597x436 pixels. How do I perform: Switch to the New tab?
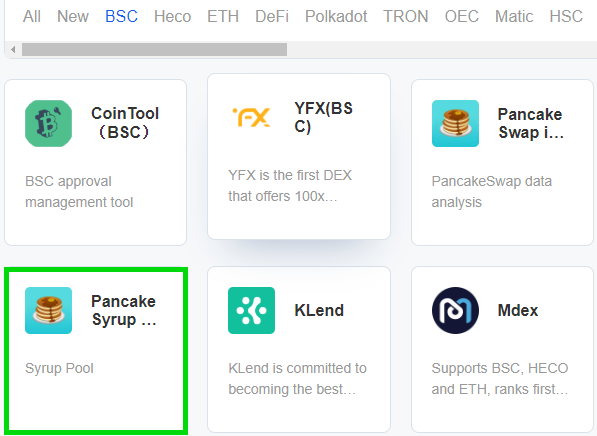[x=73, y=16]
